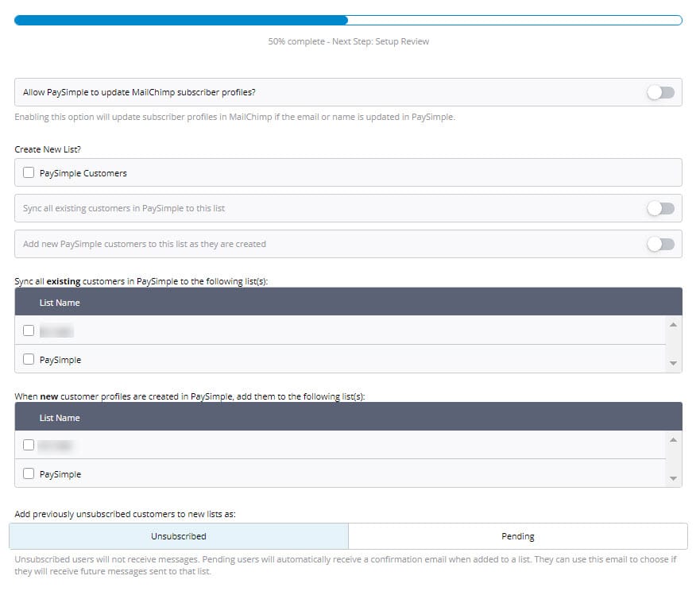Enable Allow PaySimple to update MailChimp profiles toggle
Image resolution: width=700 pixels, height=595 pixels.
[x=660, y=93]
